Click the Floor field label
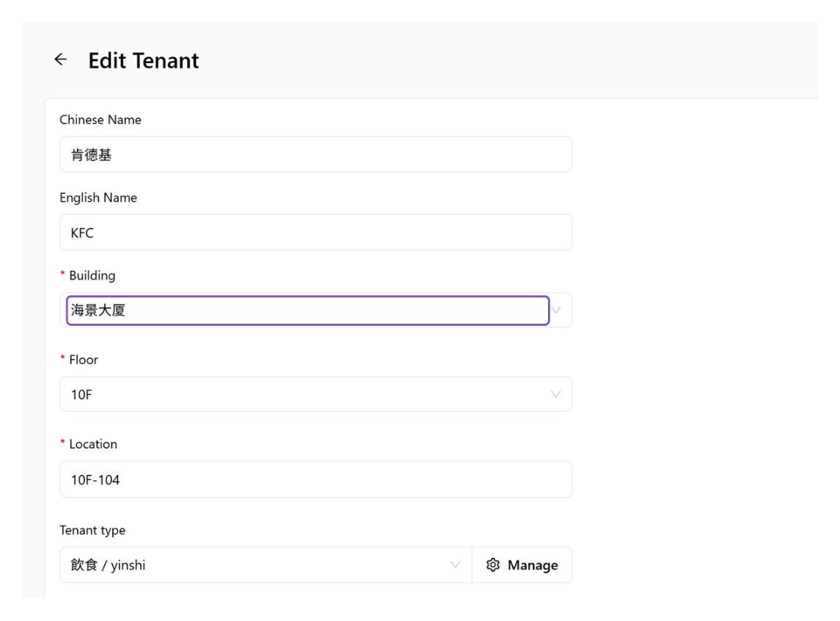This screenshot has width=840, height=621. (84, 360)
